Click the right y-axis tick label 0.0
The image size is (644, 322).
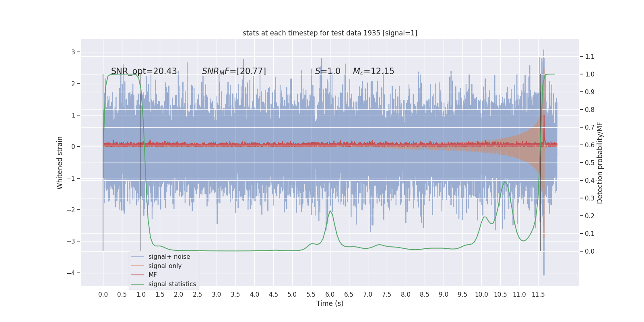pos(590,251)
